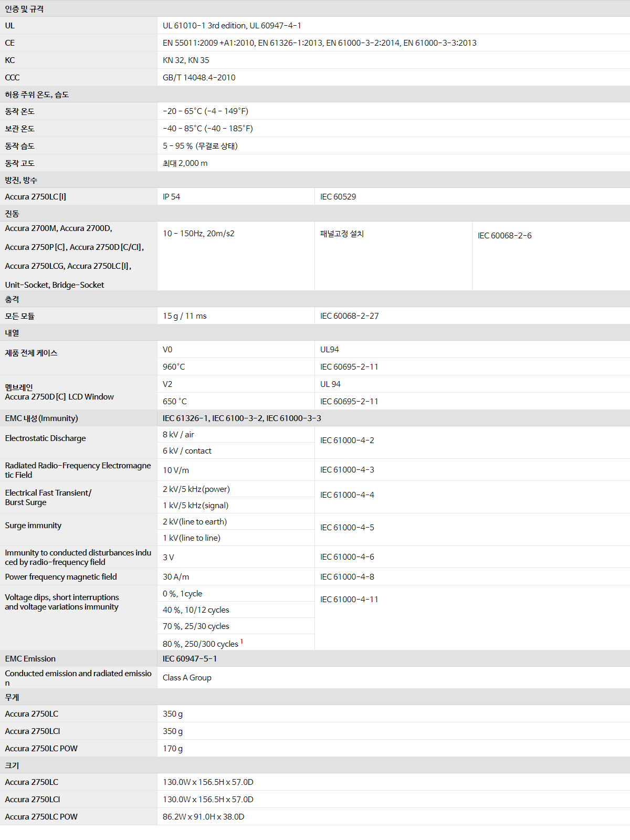Click the '10 V/m' value
630x840 pixels.
176,470
